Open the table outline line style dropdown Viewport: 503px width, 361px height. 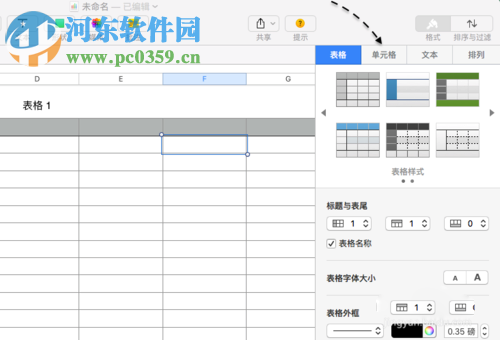(x=354, y=331)
